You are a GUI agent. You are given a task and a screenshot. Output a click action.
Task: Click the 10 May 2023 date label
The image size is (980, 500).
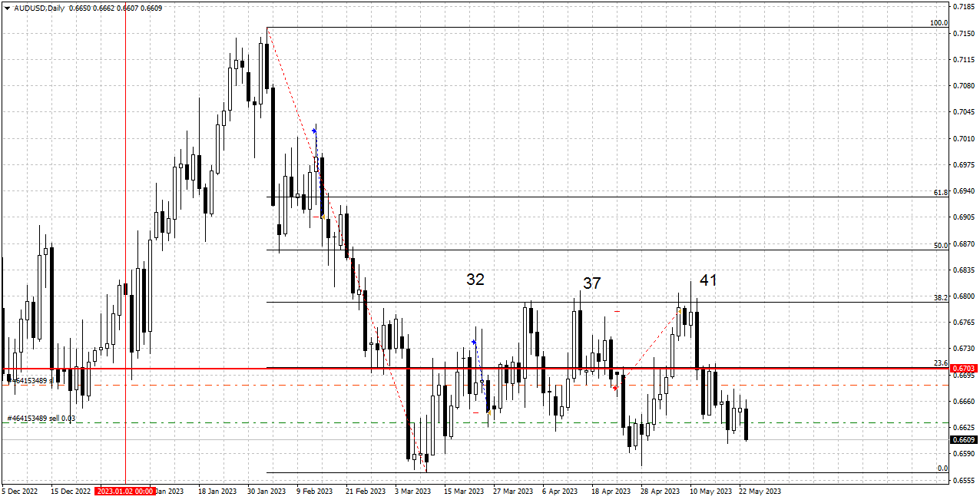(710, 491)
